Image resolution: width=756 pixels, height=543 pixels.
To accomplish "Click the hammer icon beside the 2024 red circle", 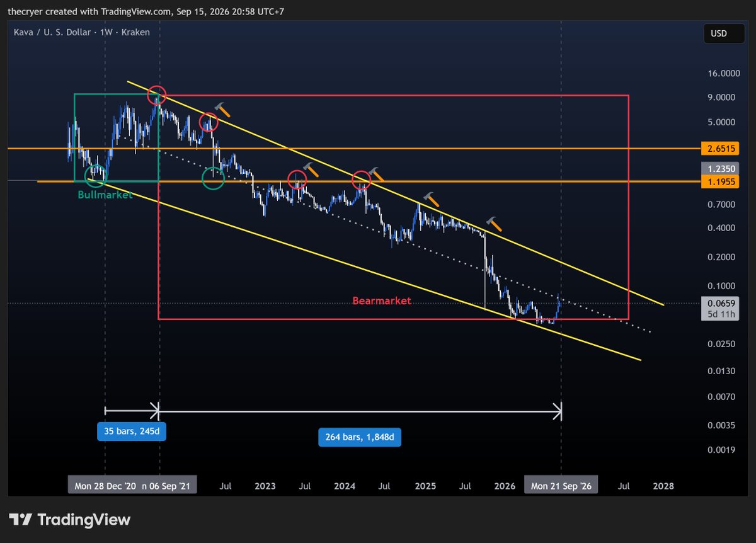I will pos(376,174).
